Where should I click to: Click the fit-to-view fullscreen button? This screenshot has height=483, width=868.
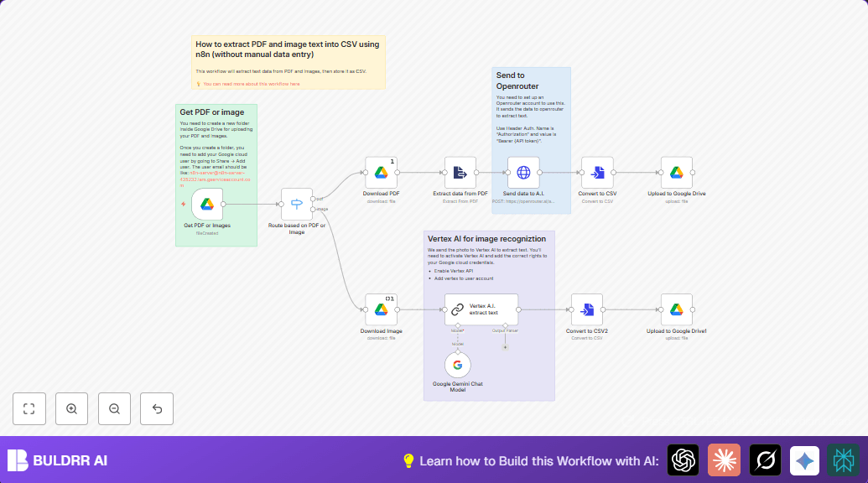pyautogui.click(x=29, y=409)
